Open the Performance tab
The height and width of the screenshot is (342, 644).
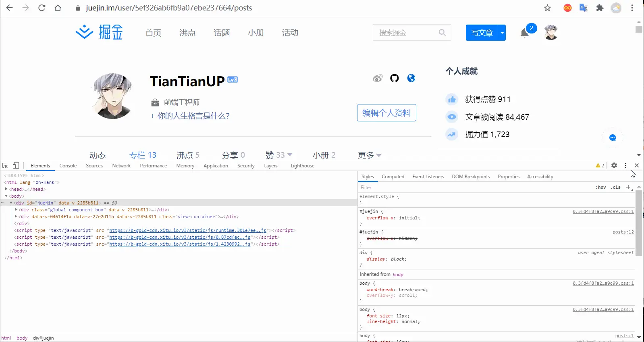[x=153, y=166]
